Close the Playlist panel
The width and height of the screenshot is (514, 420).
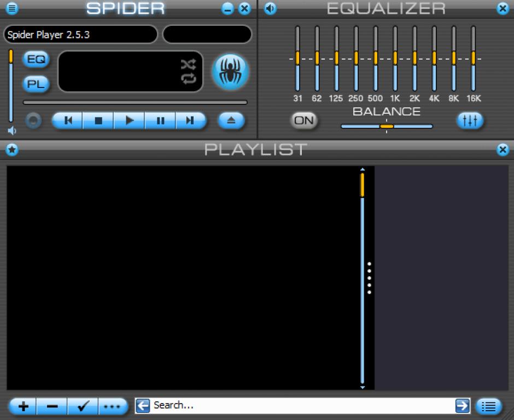click(x=503, y=150)
